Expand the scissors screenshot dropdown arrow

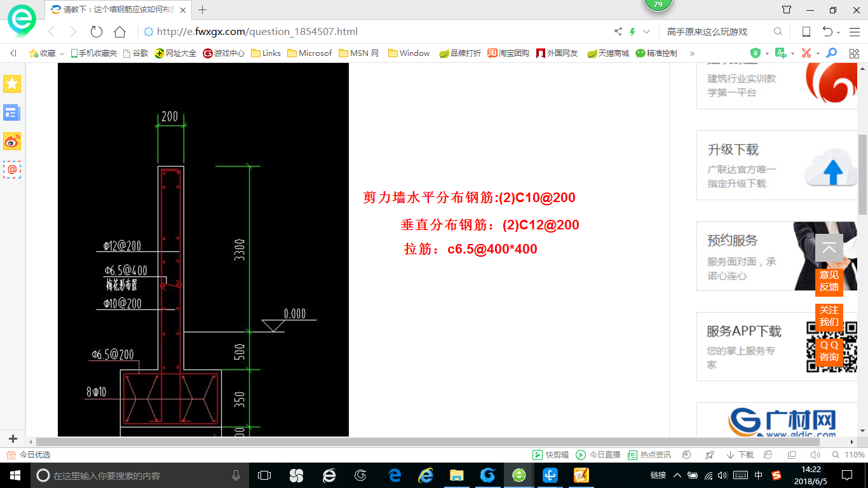[x=818, y=53]
